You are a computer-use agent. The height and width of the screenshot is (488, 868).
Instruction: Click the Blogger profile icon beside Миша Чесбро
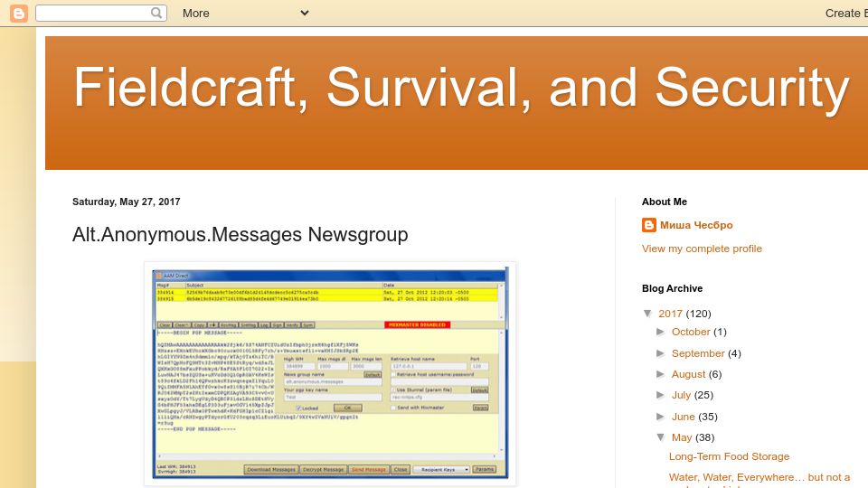tap(649, 225)
